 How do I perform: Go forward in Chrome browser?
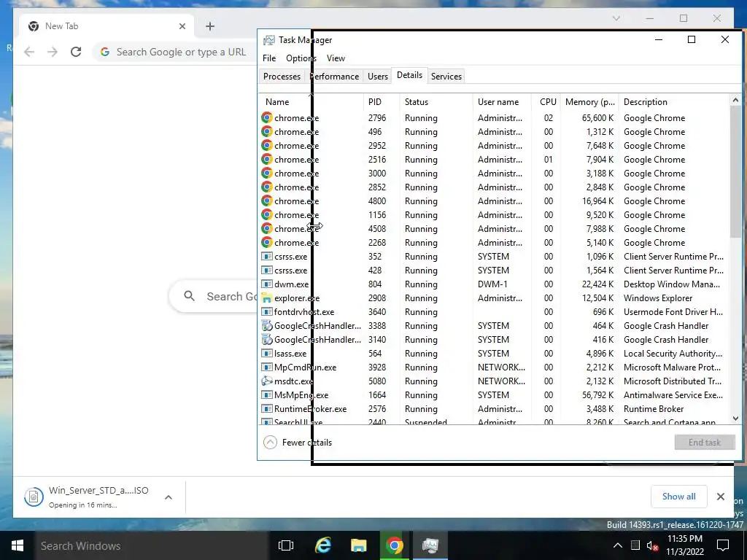(53, 52)
